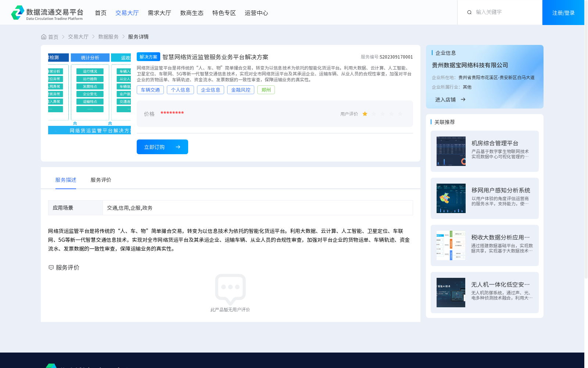Viewport: 588px width, 368px height.
Task: Open 无人机一体化低空安 thumbnail
Action: point(451,293)
